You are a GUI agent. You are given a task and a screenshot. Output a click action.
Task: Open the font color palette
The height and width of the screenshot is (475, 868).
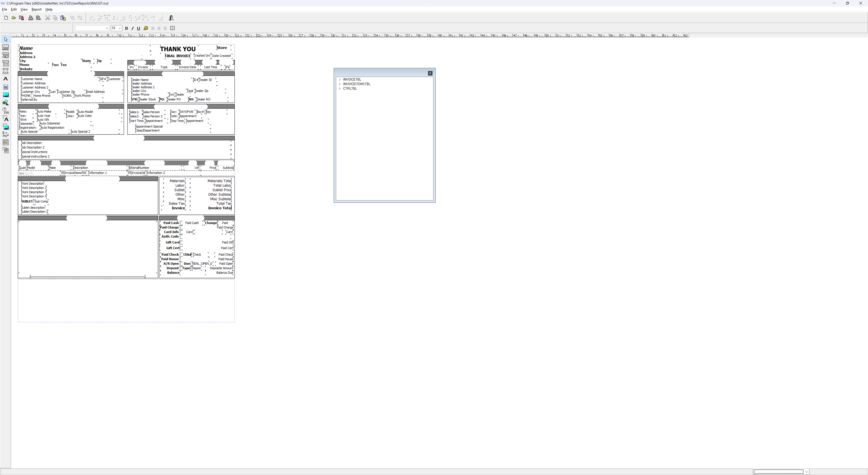[146, 28]
